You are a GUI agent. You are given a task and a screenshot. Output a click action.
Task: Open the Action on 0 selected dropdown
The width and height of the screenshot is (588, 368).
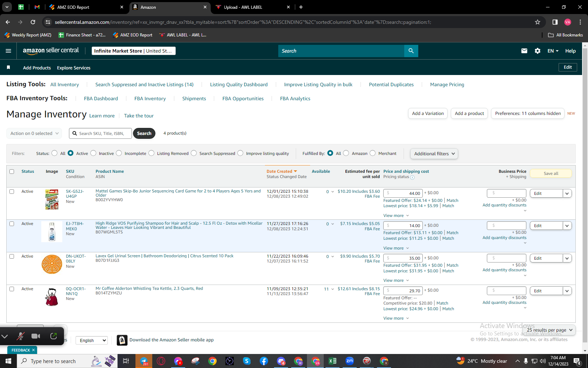pyautogui.click(x=34, y=133)
